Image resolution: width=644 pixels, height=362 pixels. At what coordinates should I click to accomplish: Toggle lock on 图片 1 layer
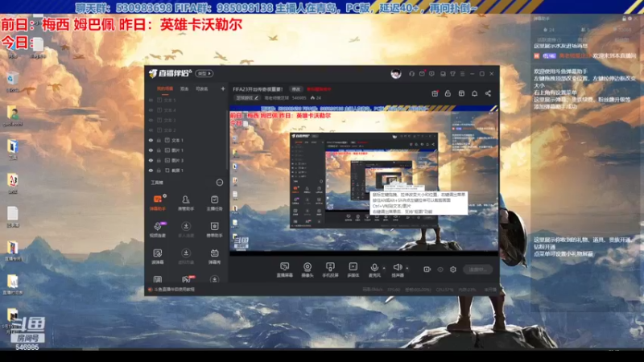tap(159, 150)
